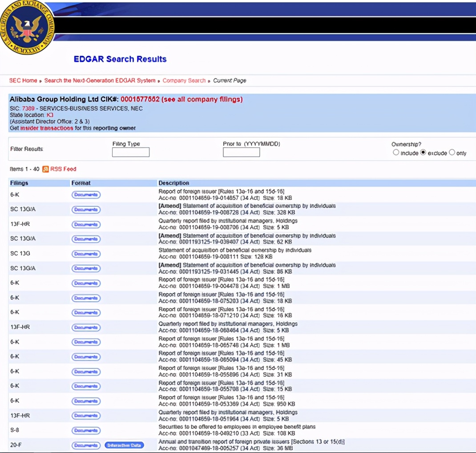Click the RSS Feed text link

pyautogui.click(x=63, y=169)
